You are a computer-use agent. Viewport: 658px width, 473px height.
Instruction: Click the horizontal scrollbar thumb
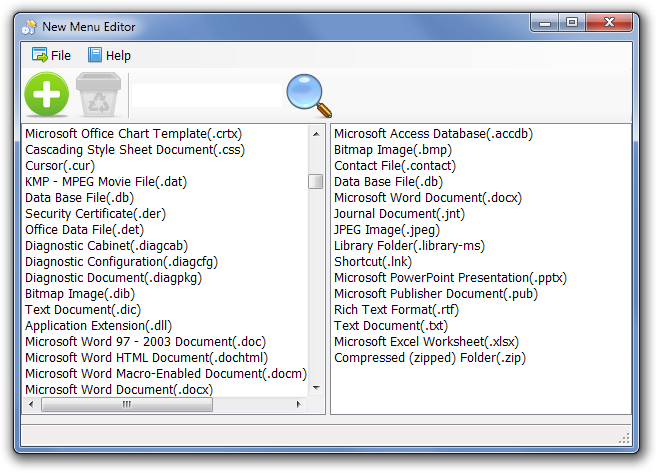click(x=127, y=405)
